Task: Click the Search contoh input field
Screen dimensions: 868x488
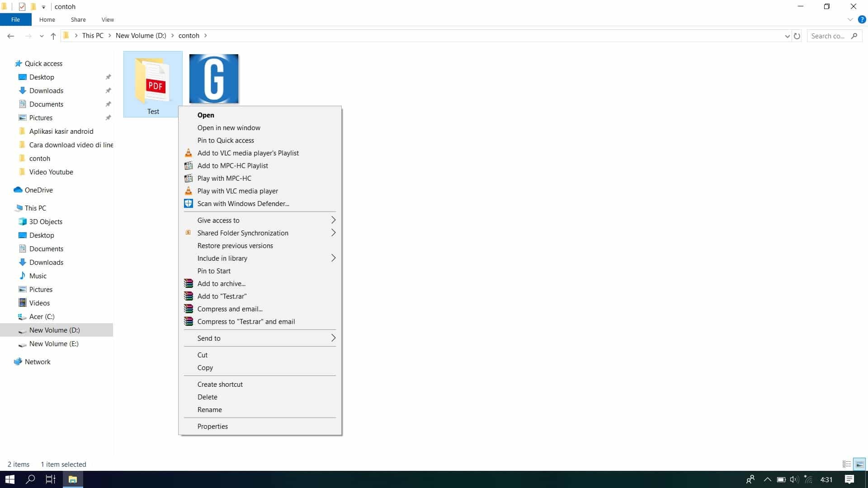Action: (834, 36)
